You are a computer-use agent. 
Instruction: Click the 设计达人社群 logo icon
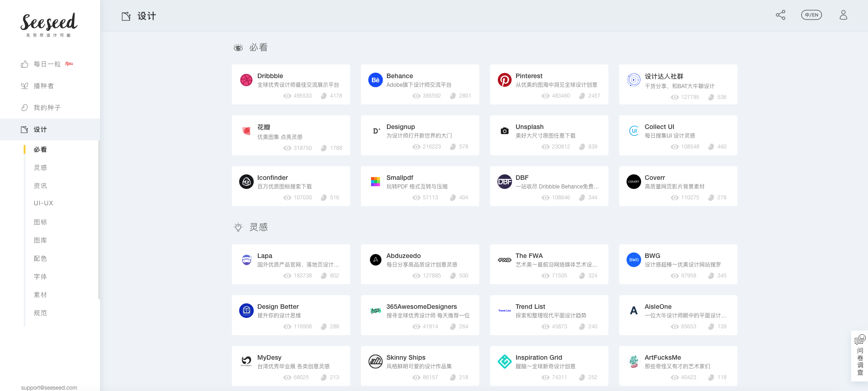pyautogui.click(x=634, y=80)
